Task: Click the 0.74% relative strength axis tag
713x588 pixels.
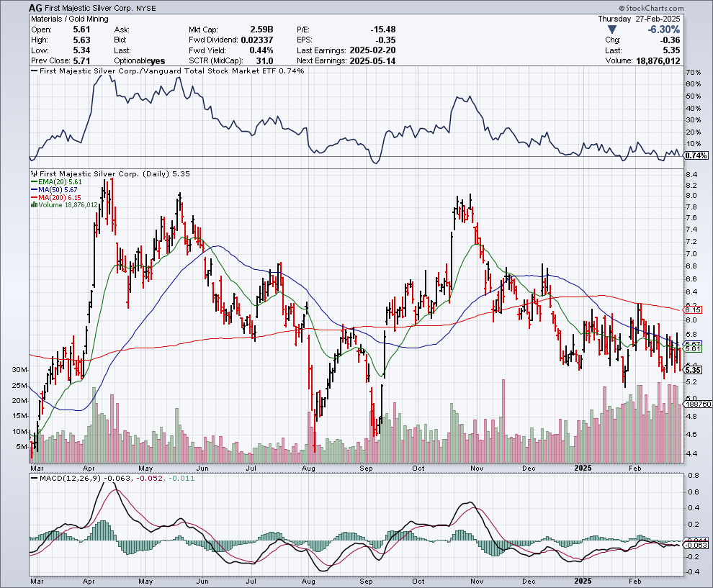Action: [x=695, y=155]
